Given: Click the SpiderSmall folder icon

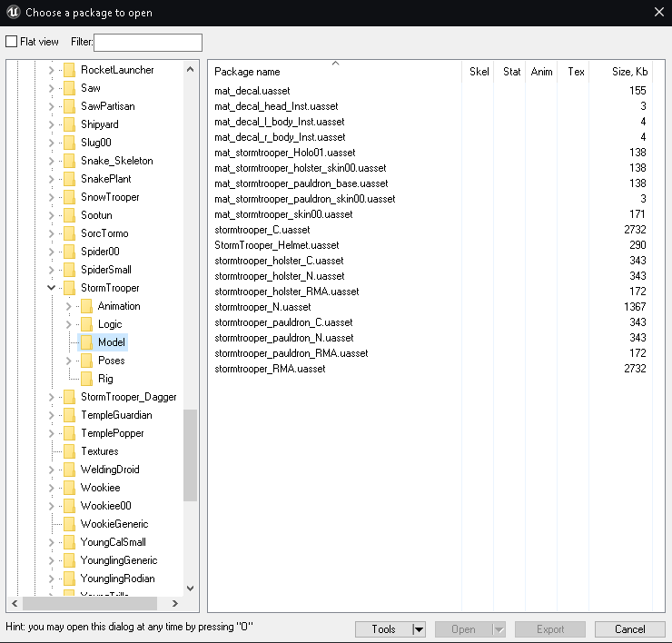Looking at the screenshot, I should pos(69,270).
